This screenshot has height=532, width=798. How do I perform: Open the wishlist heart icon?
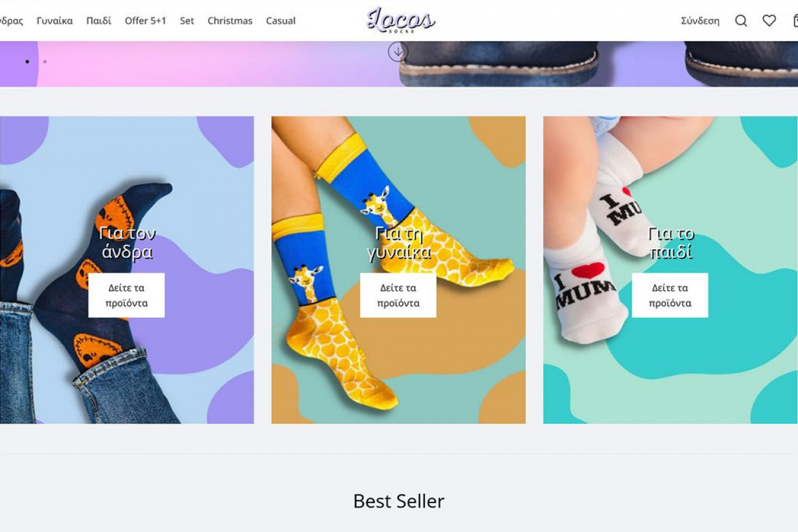[769, 21]
